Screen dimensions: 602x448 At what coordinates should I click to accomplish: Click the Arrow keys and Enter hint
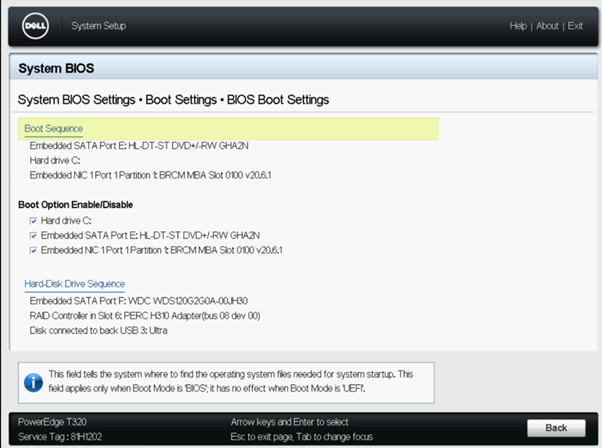289,422
